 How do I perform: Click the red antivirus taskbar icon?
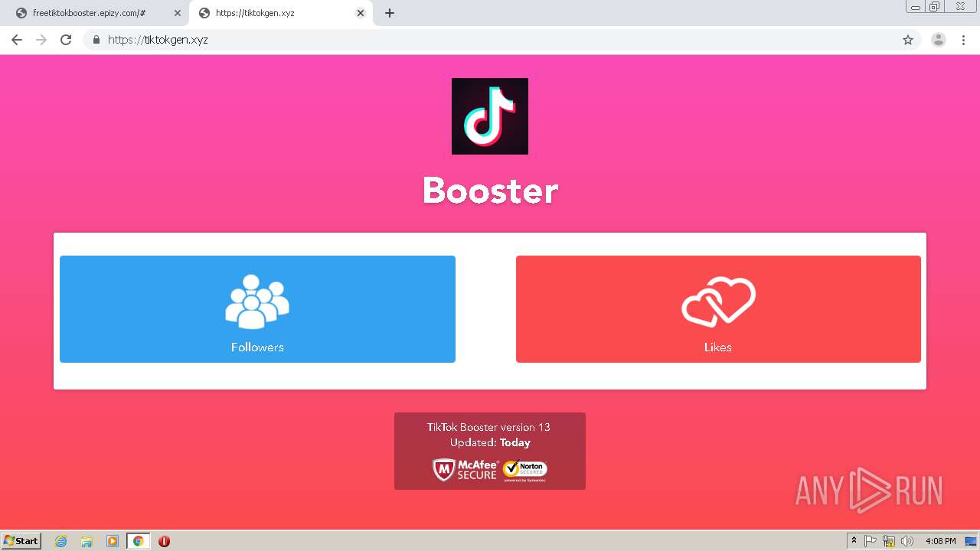pos(164,541)
